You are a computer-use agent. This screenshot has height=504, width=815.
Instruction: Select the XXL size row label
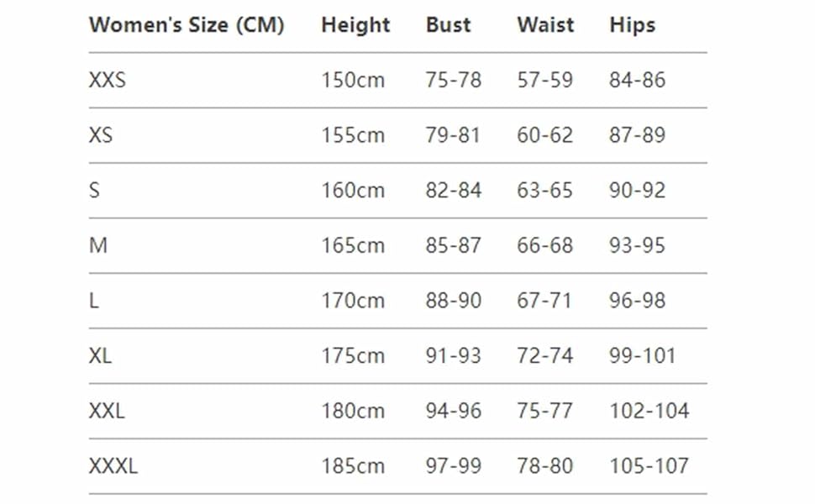107,411
